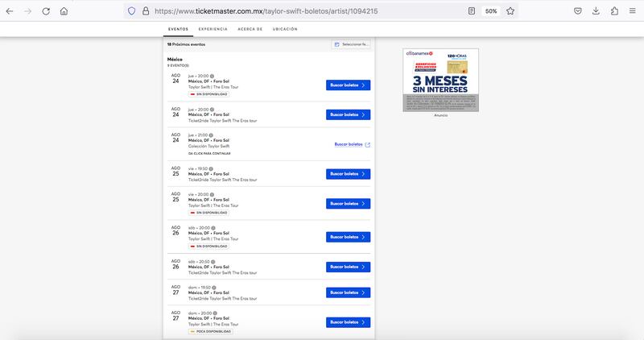
Task: Open the browser home page
Action: pyautogui.click(x=64, y=11)
